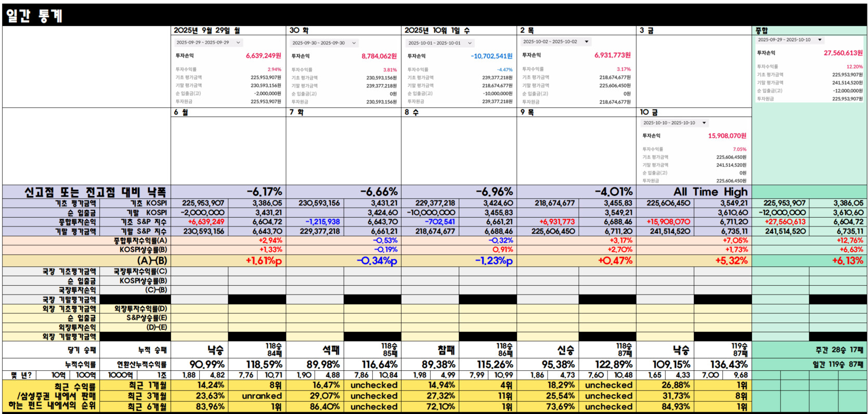Click the 6,931,773원 investment profit value

(613, 55)
